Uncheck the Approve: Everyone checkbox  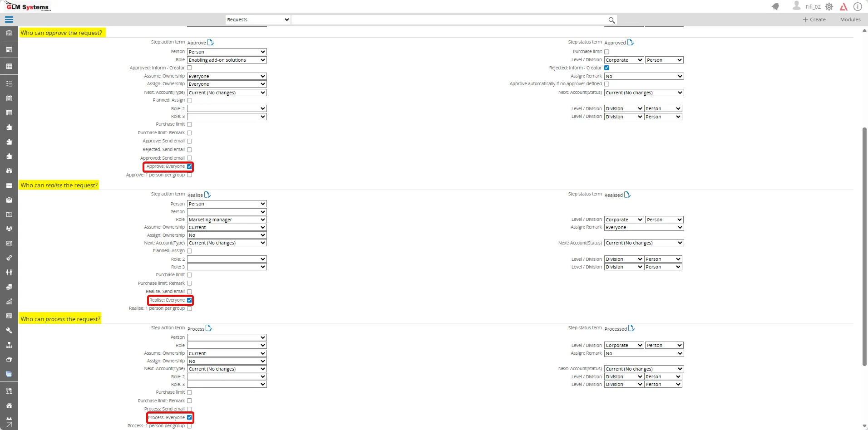tap(189, 166)
